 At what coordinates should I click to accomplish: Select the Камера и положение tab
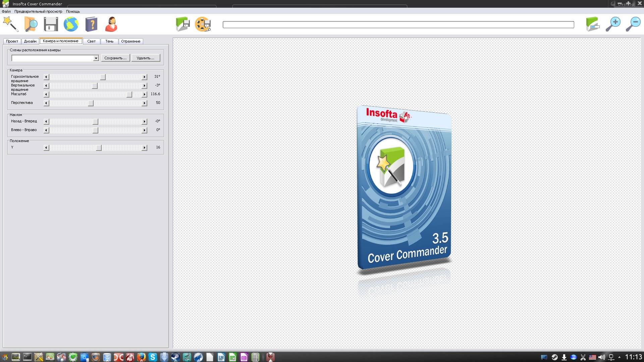pos(61,41)
